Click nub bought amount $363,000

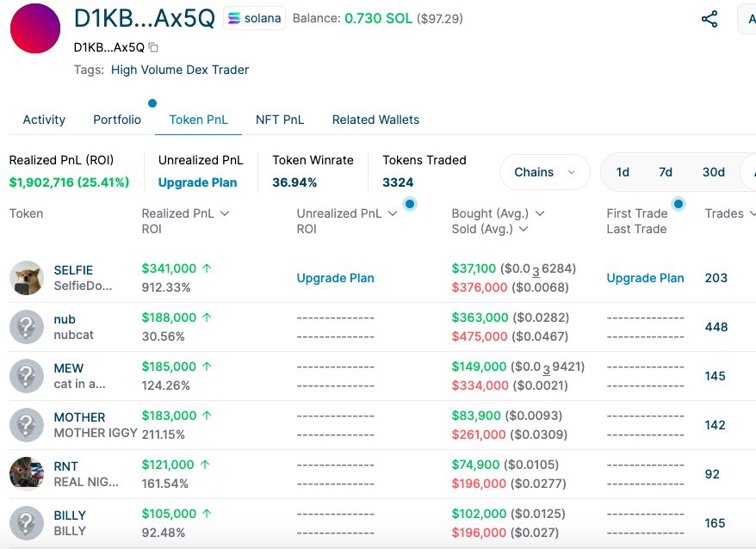click(x=480, y=318)
